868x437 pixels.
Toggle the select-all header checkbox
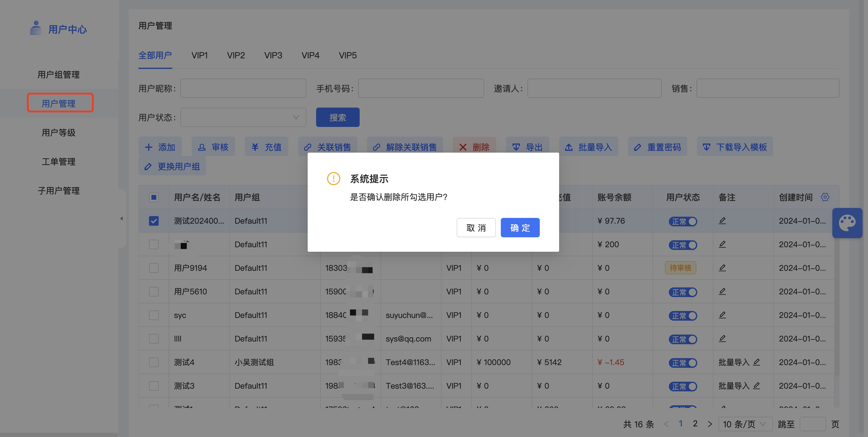(154, 197)
